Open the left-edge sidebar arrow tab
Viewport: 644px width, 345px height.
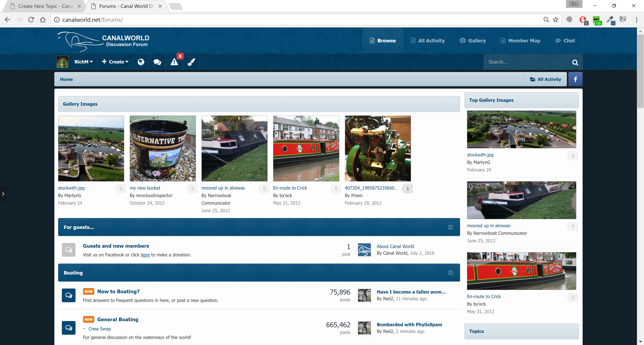(x=3, y=193)
